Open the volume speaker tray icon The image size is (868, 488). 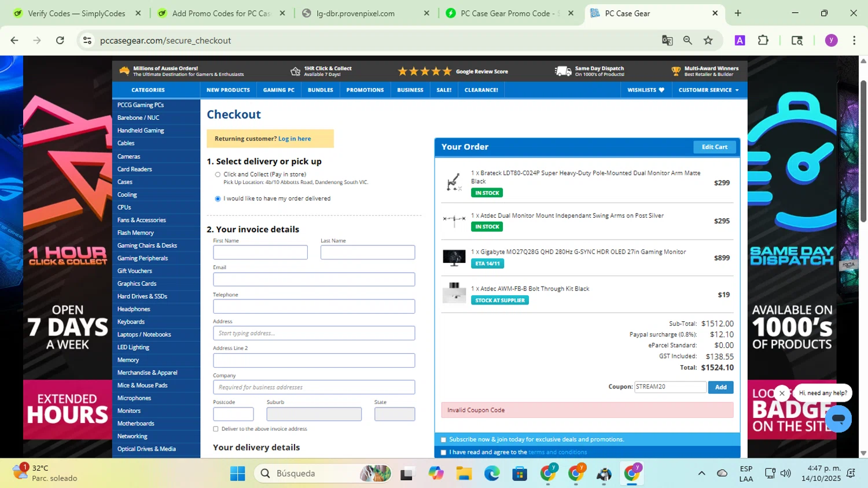pyautogui.click(x=785, y=474)
